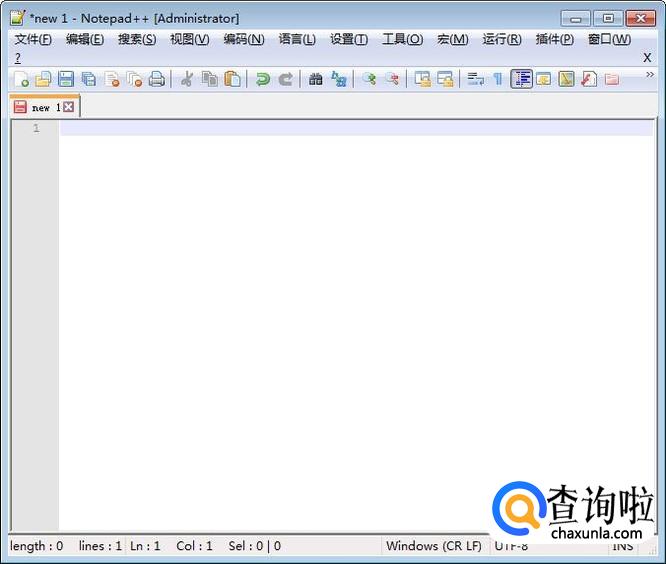
Task: Select the 'new 1' document tab
Action: 40,107
